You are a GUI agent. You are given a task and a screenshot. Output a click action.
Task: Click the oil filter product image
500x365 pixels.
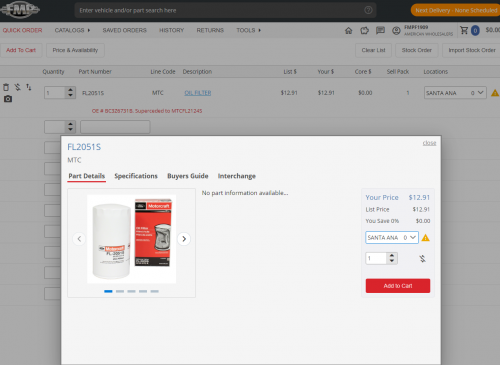click(132, 239)
